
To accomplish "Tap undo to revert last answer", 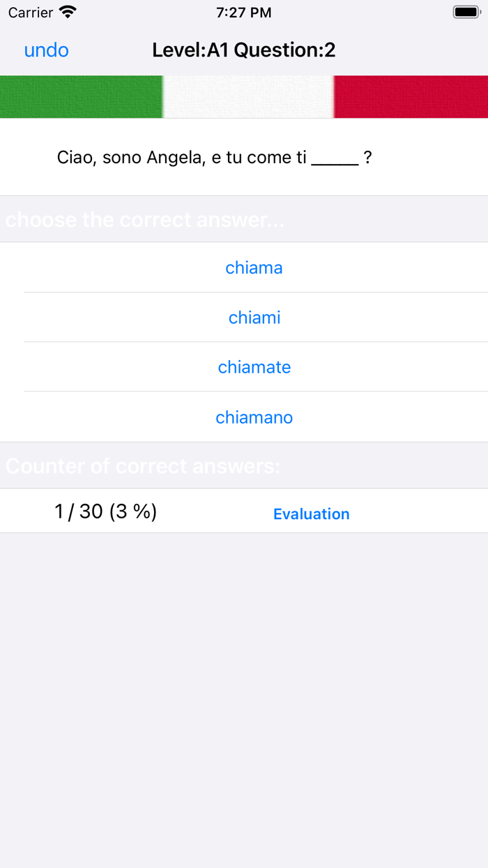I will [45, 50].
